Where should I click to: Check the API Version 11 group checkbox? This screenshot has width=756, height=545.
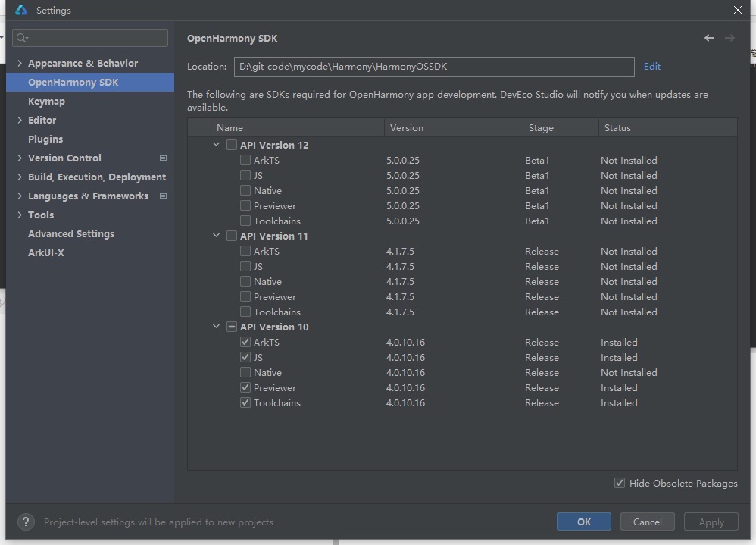pos(232,236)
